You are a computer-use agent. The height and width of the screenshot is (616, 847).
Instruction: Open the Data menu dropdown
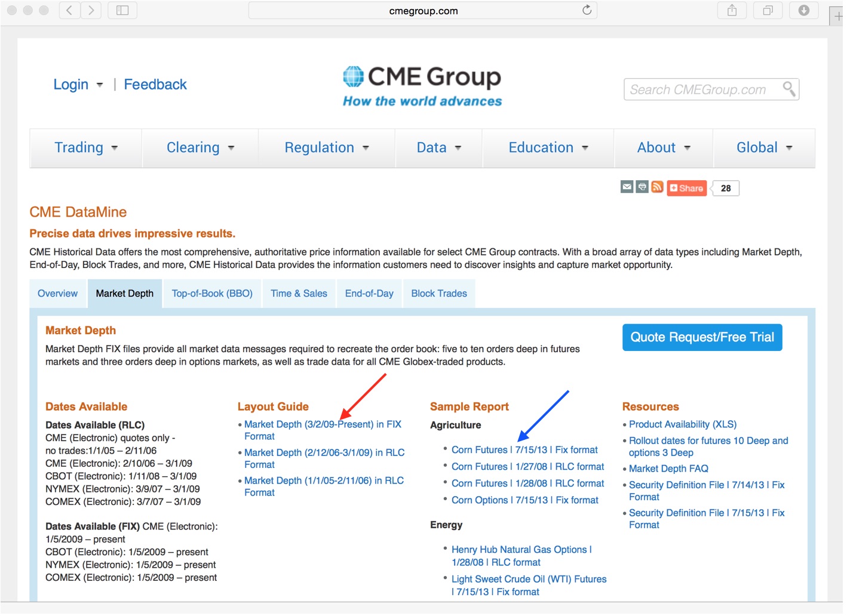439,147
